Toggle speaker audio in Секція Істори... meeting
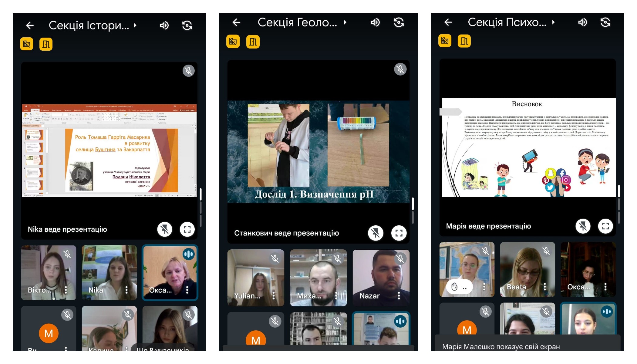Screen dimensions: 637x364 [164, 25]
